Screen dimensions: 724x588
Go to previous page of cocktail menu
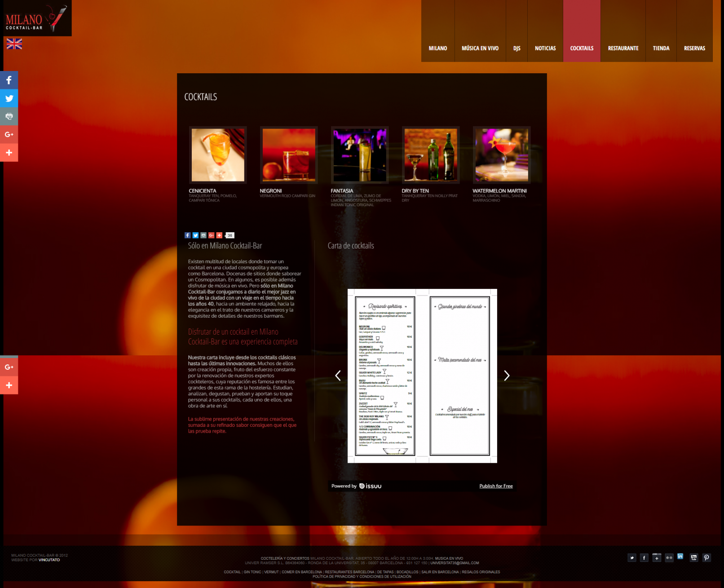tap(338, 376)
